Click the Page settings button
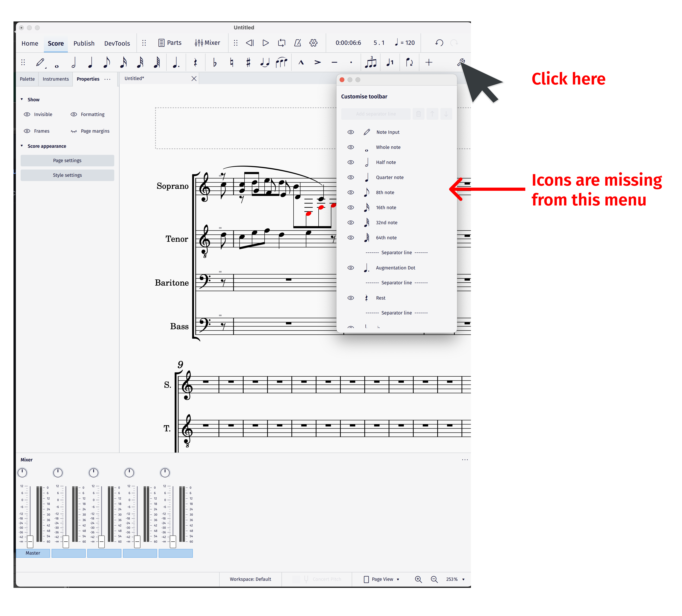The height and width of the screenshot is (616, 682). (67, 160)
